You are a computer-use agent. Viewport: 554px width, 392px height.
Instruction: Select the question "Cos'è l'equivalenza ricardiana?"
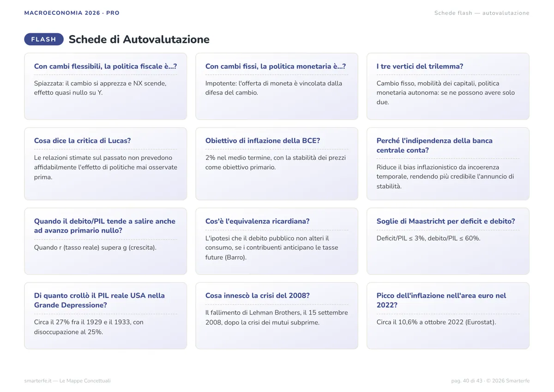(x=258, y=221)
